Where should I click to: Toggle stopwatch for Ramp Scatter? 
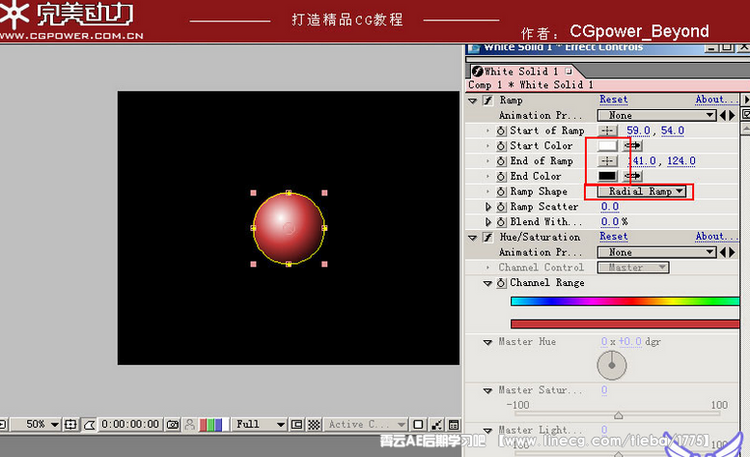[501, 207]
